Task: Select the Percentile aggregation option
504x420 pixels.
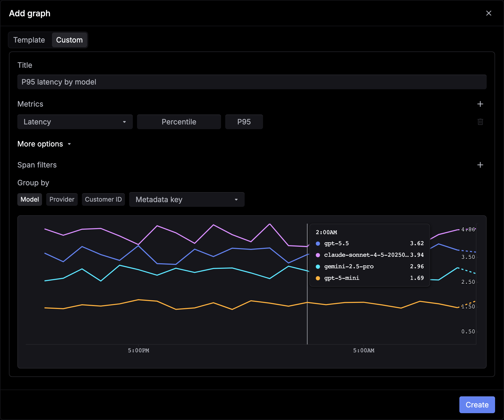Action: coord(179,122)
